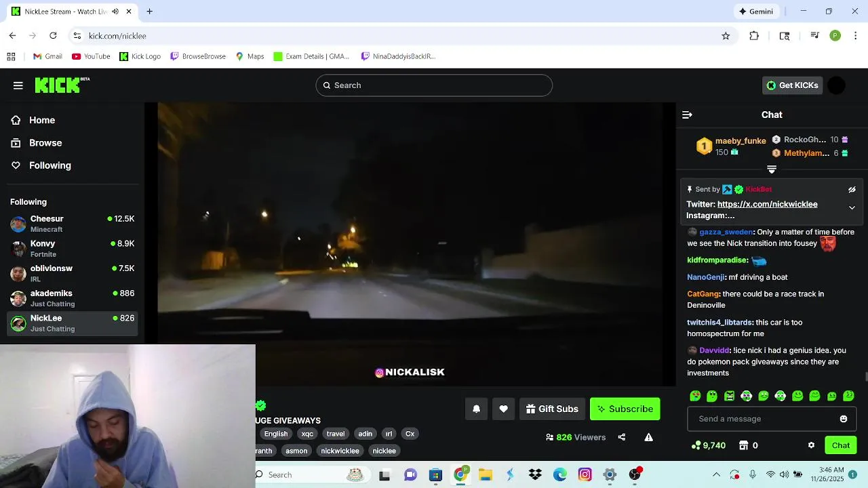Click the Kick search field

(434, 85)
